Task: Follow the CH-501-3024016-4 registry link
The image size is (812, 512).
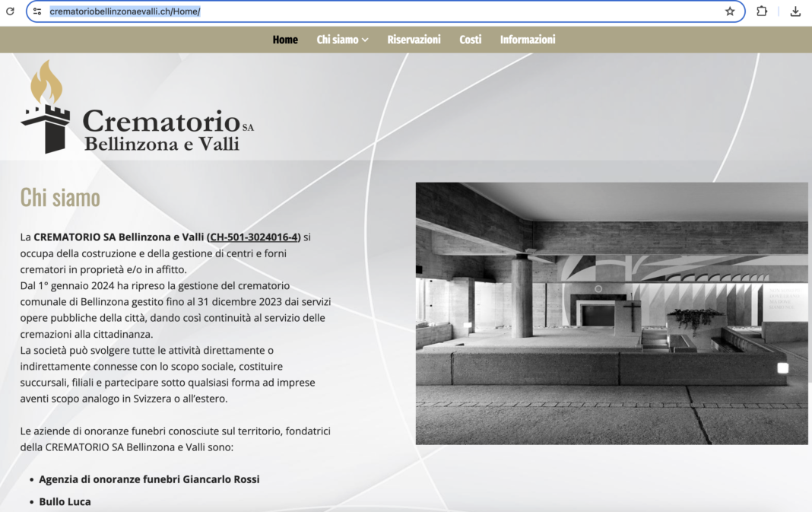Action: point(253,237)
